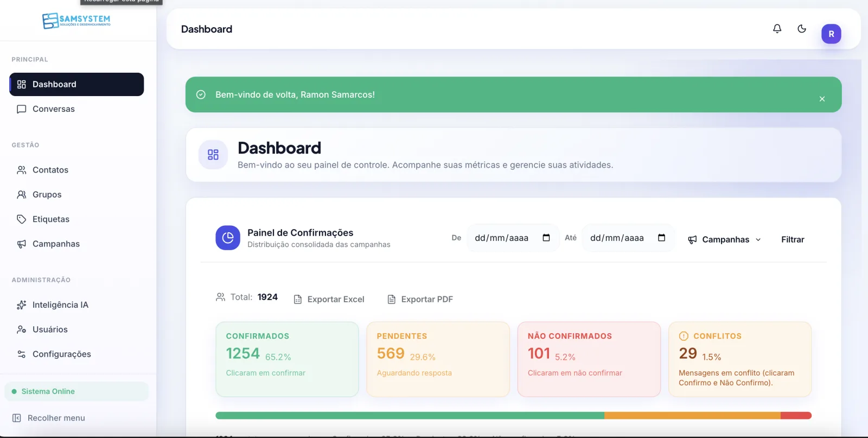Image resolution: width=868 pixels, height=438 pixels.
Task: Select the Não Confirmados card
Action: point(589,359)
